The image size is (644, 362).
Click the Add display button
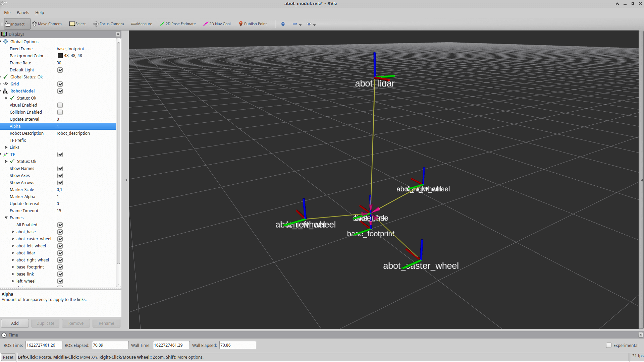pos(15,323)
